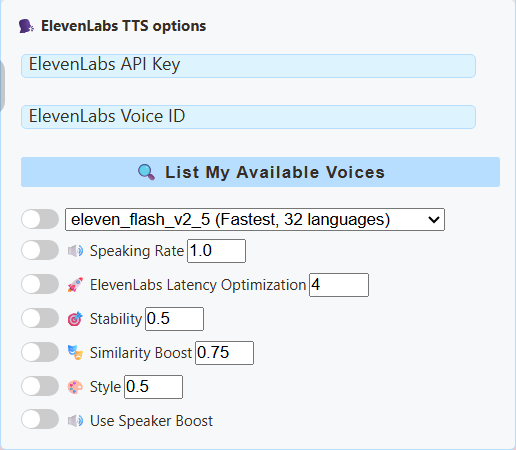Click the Similarity Boost value field 0.75
Image resolution: width=516 pixels, height=450 pixels.
(x=224, y=353)
